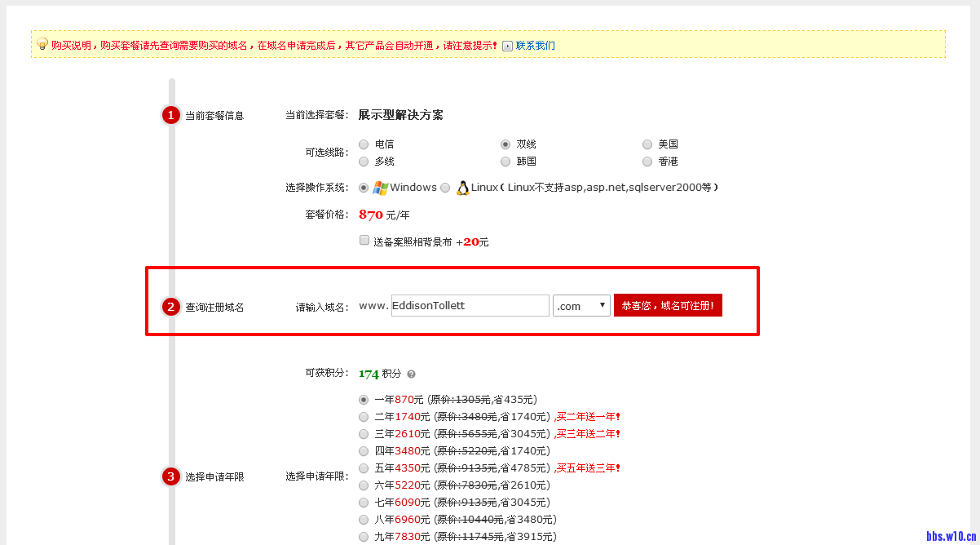980x545 pixels.
Task: Choose the 五年4350元 term option
Action: (x=364, y=468)
